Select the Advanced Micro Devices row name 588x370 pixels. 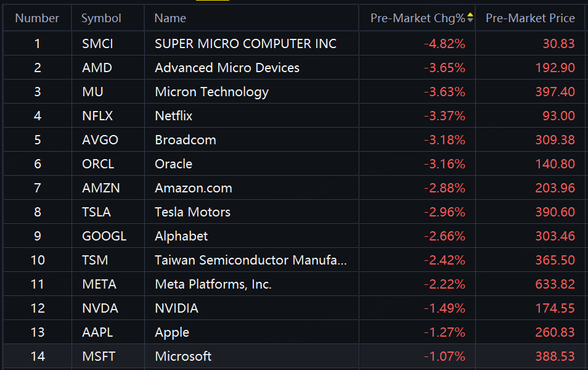coord(227,68)
